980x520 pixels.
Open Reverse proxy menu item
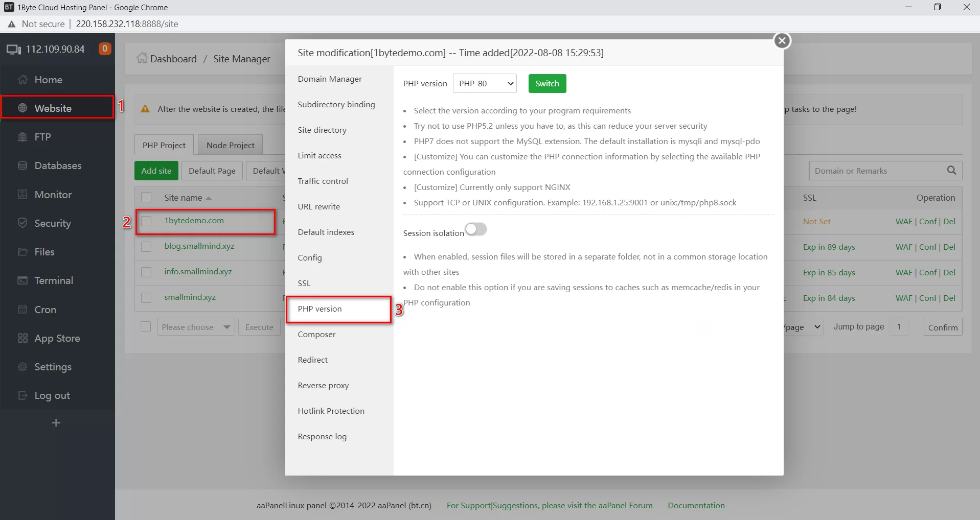coord(323,386)
